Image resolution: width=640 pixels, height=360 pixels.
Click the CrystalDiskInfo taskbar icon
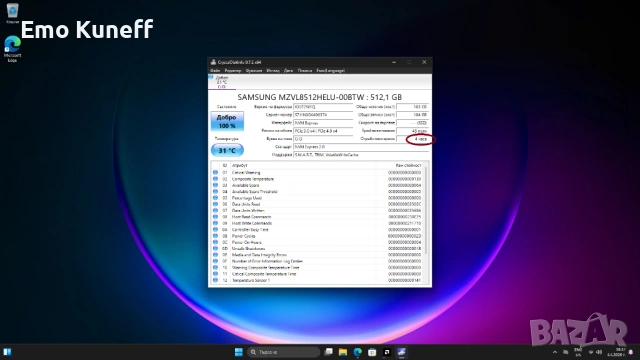click(x=402, y=352)
